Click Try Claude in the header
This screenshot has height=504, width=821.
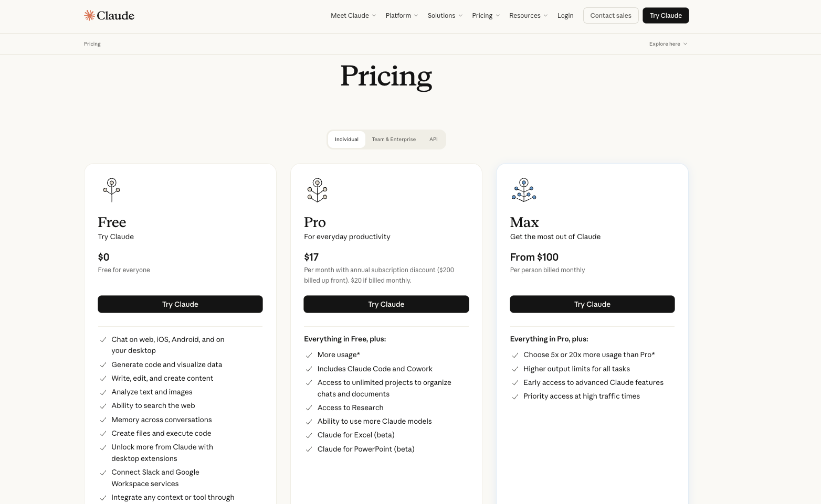click(x=666, y=15)
